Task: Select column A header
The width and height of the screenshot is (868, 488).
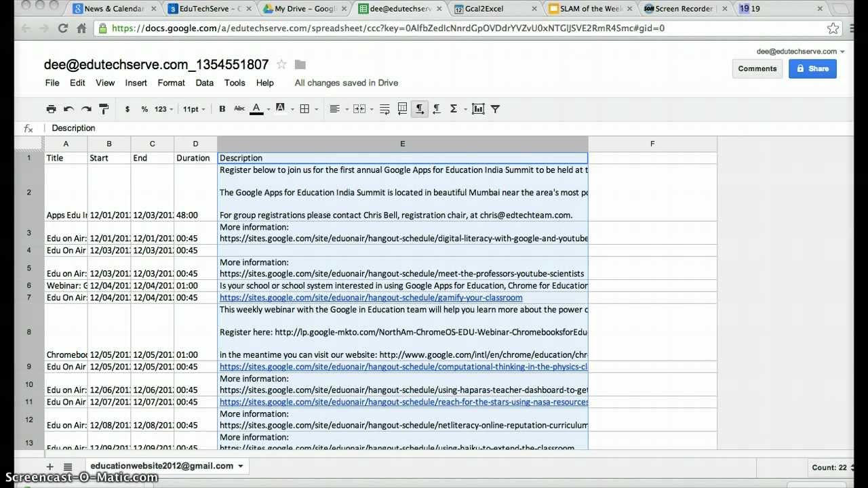Action: point(66,144)
